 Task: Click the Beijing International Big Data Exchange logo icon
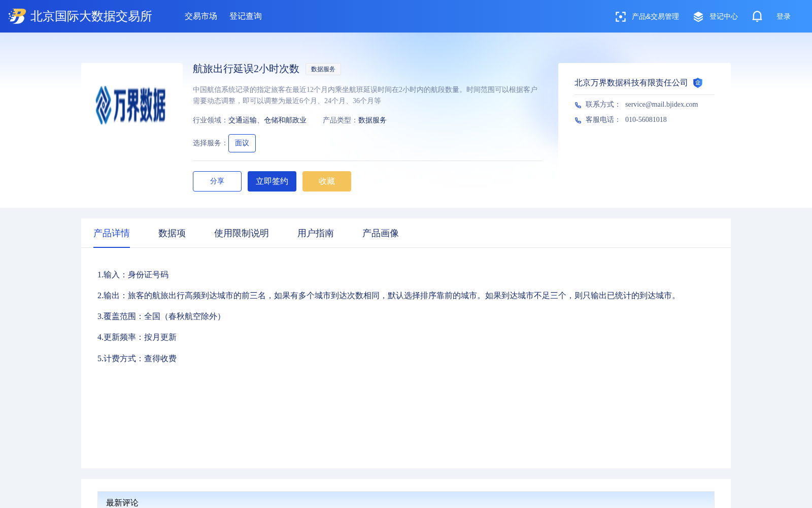[17, 16]
